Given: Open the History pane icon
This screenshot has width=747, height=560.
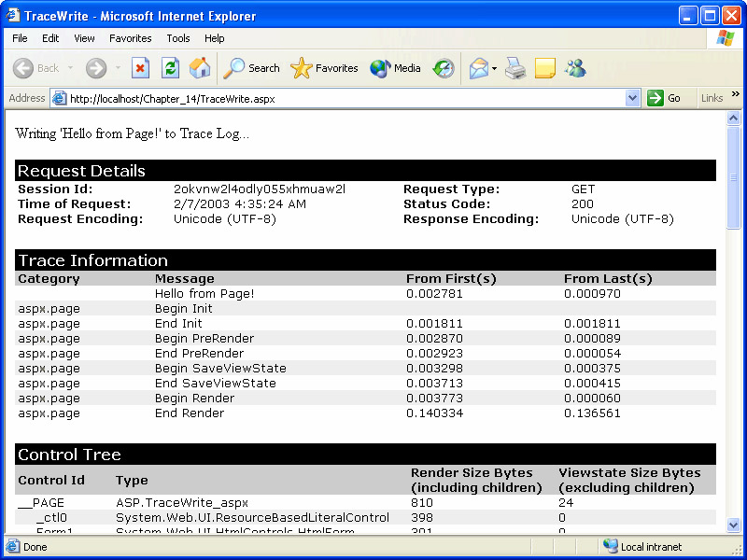Looking at the screenshot, I should (444, 68).
